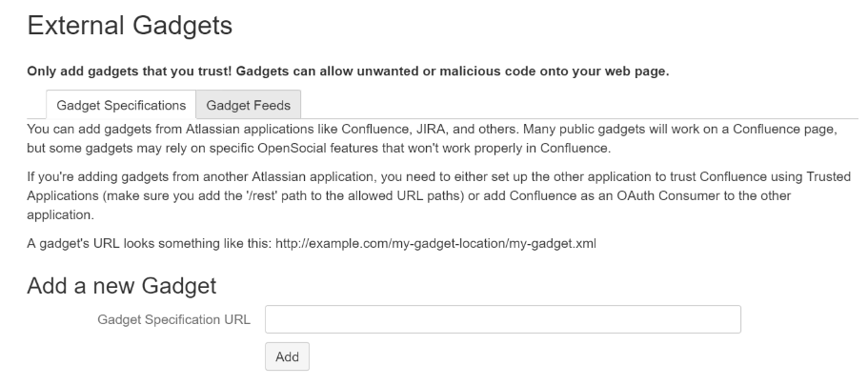Click the External Gadgets page heading

[130, 27]
